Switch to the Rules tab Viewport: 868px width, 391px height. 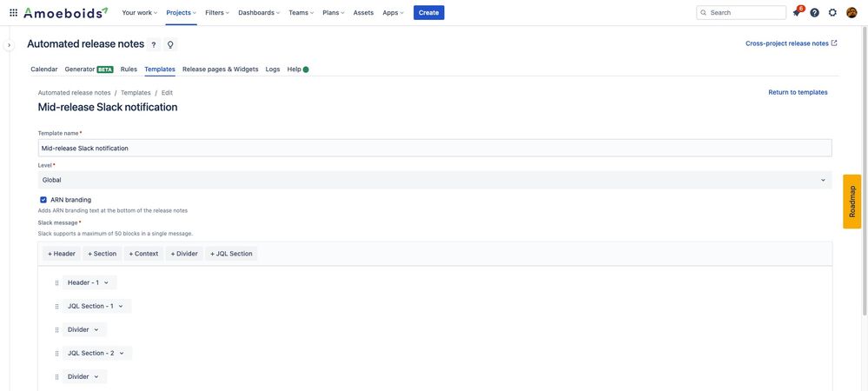pos(129,70)
